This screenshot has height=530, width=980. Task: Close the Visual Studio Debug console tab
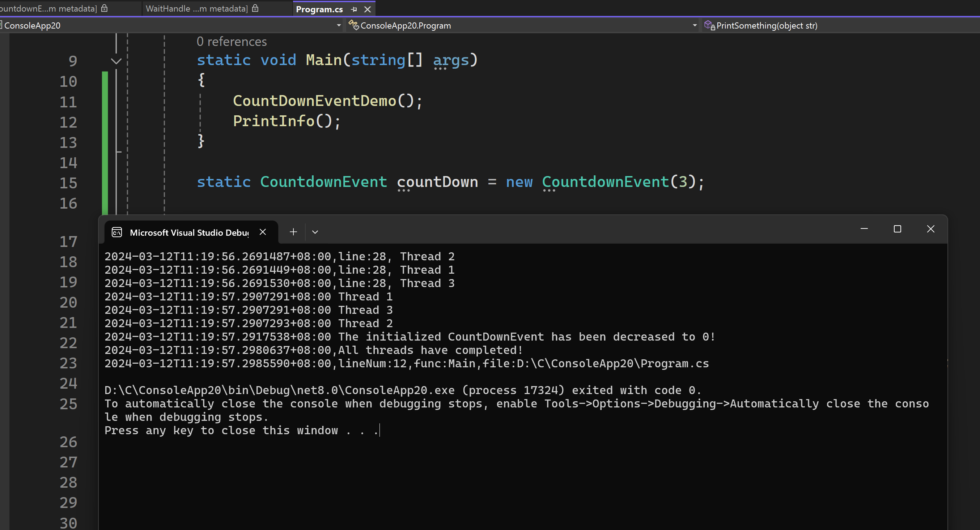point(263,232)
